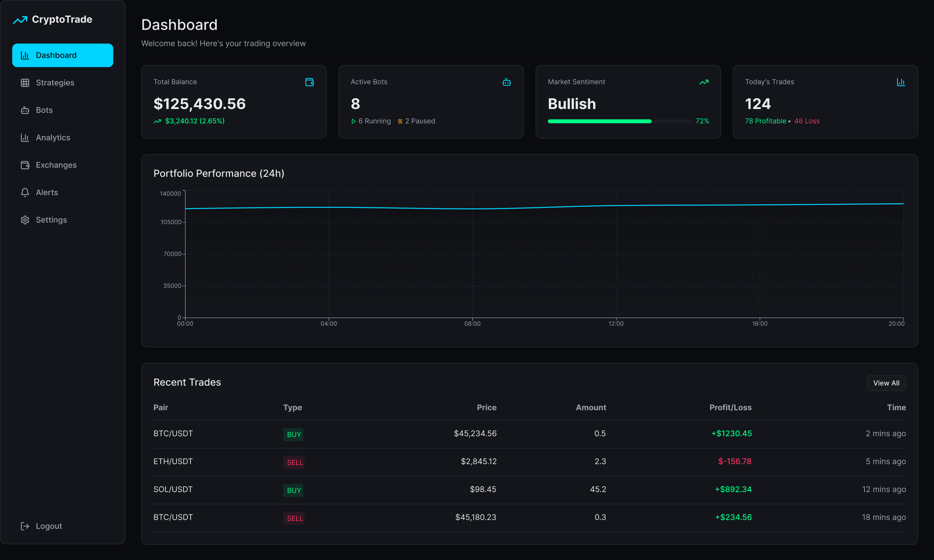Viewport: 934px width, 560px height.
Task: Navigate to Exchanges
Action: pos(63,165)
